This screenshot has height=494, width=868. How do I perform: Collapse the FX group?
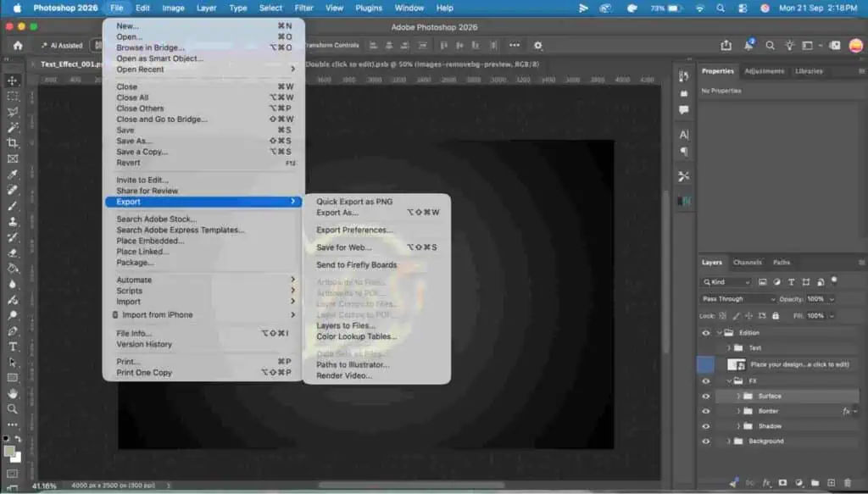(728, 381)
